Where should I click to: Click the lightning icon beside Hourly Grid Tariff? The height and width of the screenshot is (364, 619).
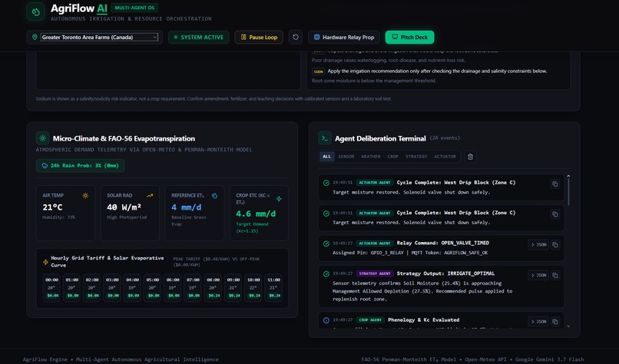pyautogui.click(x=46, y=262)
